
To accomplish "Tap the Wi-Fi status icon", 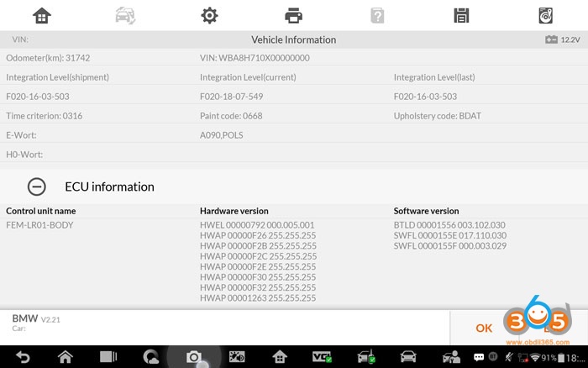I will click(535, 357).
